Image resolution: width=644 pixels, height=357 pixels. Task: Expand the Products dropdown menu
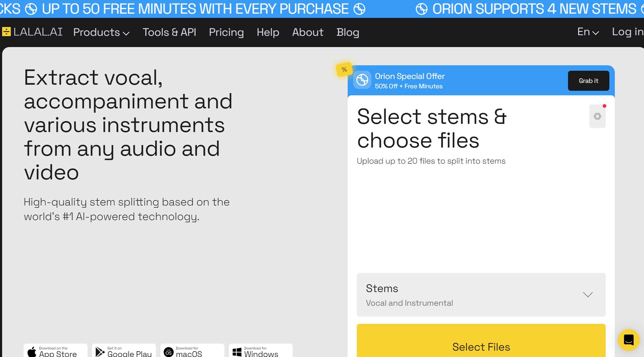point(101,32)
